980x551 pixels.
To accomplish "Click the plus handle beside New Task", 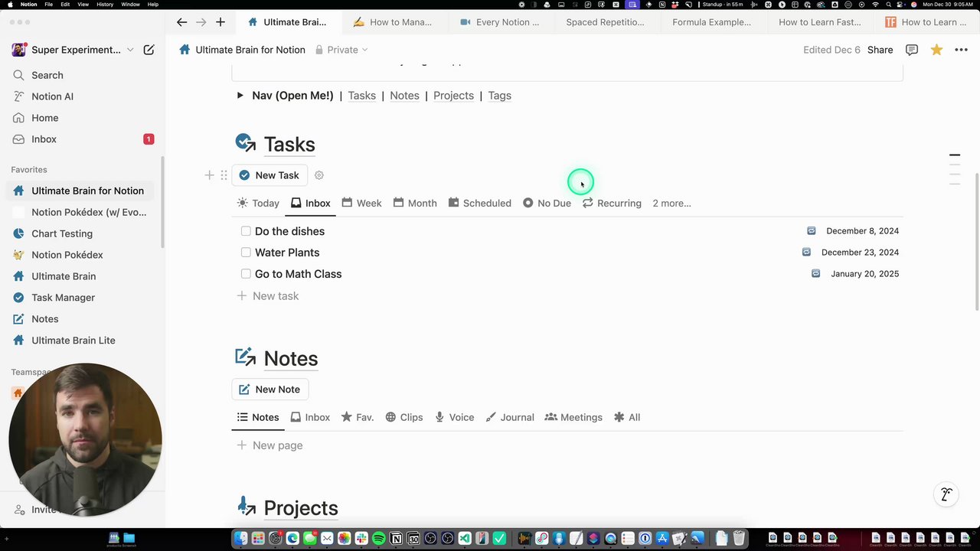I will click(x=209, y=175).
